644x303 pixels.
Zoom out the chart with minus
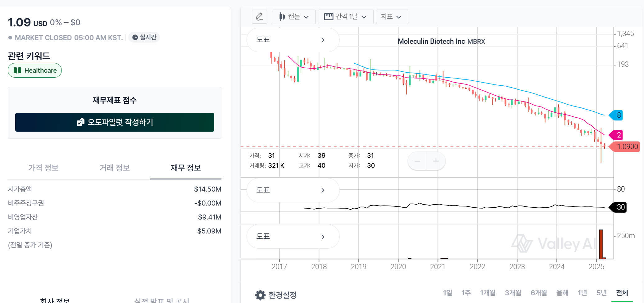[x=417, y=161]
